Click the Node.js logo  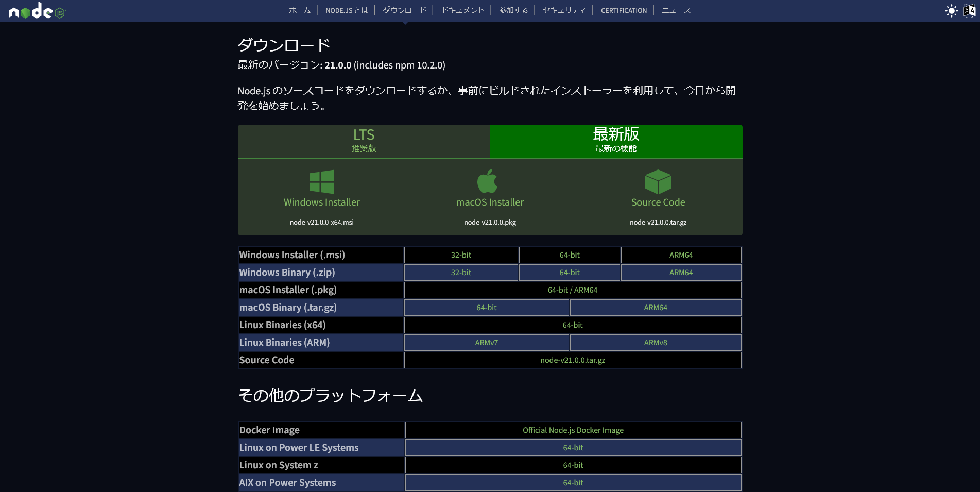tap(38, 10)
